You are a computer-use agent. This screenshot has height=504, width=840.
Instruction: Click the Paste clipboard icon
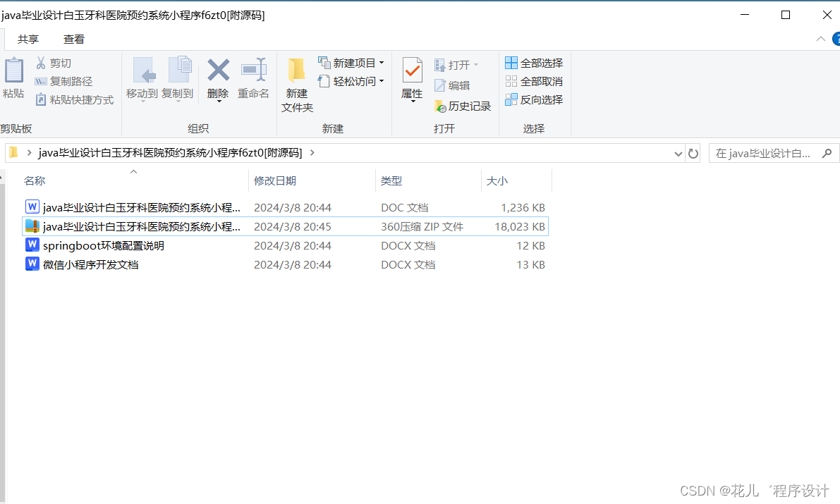point(14,70)
